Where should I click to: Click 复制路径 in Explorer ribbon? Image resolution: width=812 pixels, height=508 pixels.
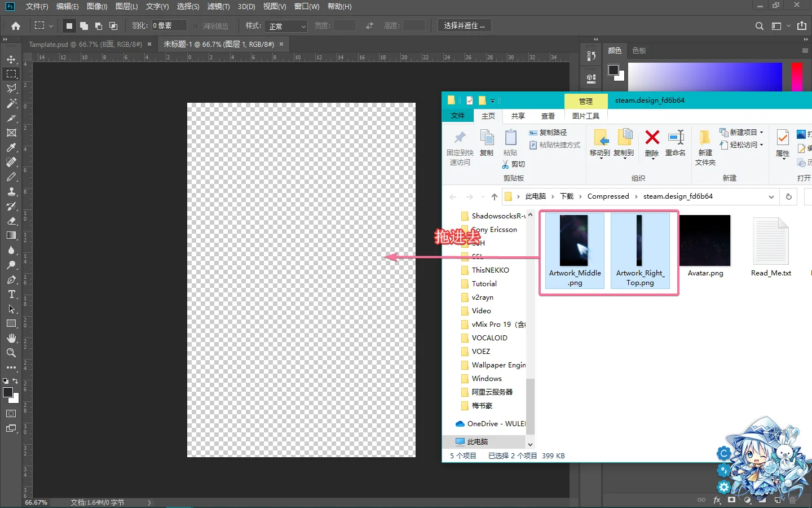(x=548, y=132)
